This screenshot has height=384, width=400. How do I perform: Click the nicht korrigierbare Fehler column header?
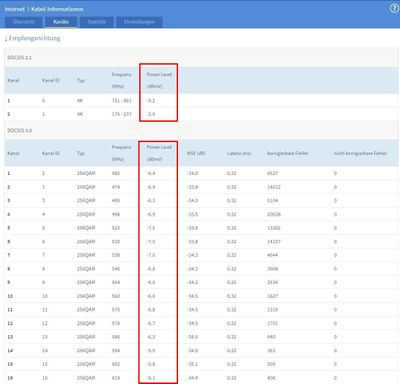[x=360, y=153]
